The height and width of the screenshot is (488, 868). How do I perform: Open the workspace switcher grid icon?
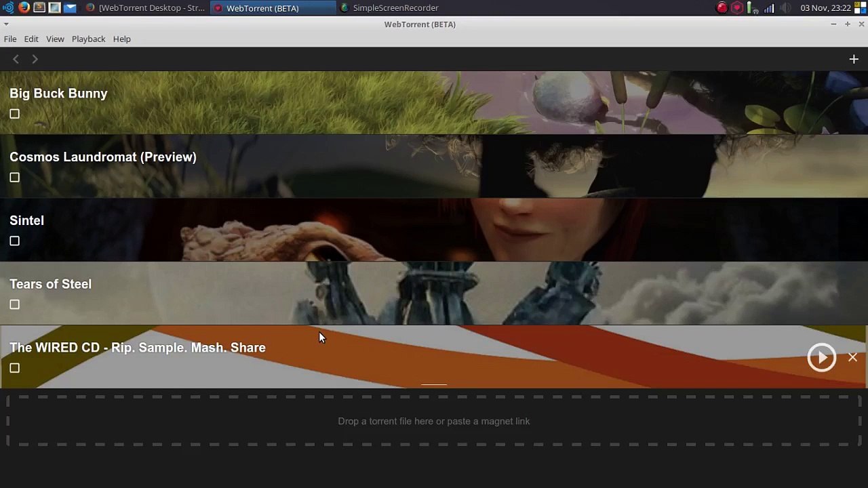click(x=860, y=7)
